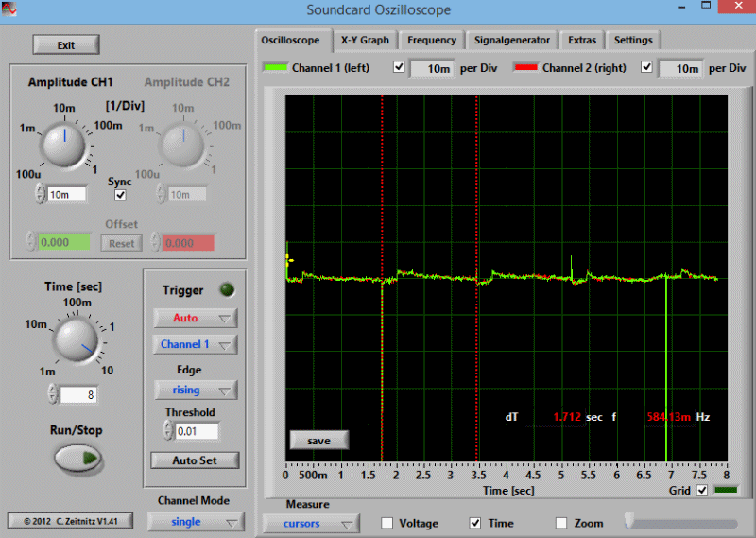Click the green Grid color swatch

[x=726, y=490]
